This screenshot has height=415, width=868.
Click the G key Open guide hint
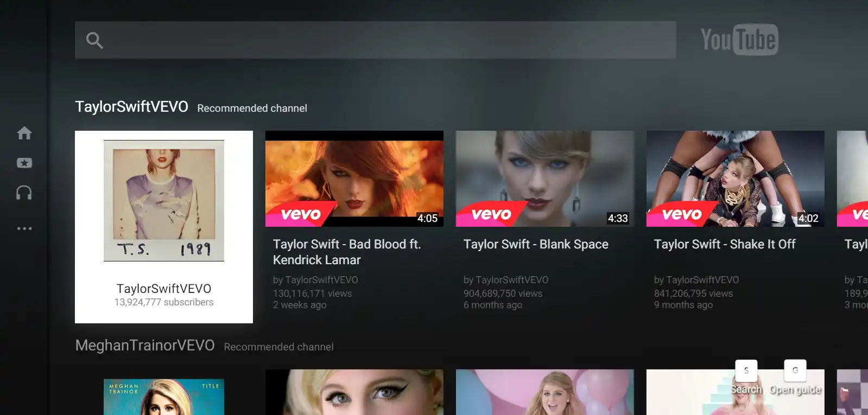(x=795, y=378)
